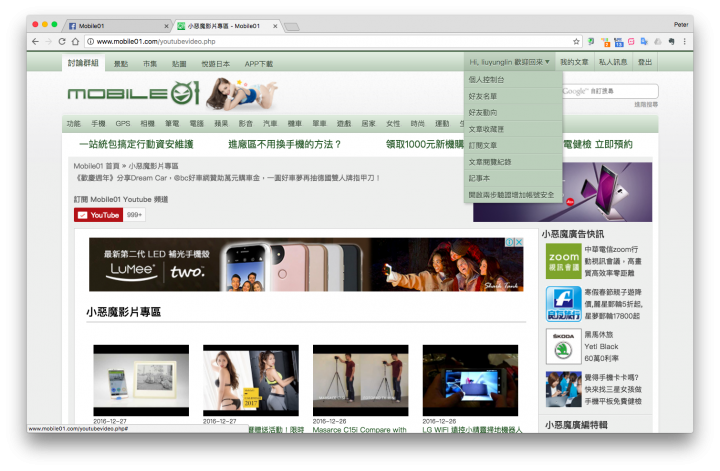The image size is (720, 471).
Task: Click the Skoda logo ad
Action: (563, 347)
